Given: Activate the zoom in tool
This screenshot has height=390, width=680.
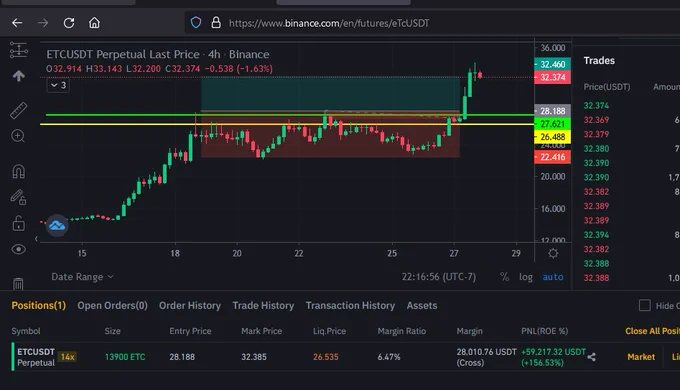Looking at the screenshot, I should tap(18, 136).
